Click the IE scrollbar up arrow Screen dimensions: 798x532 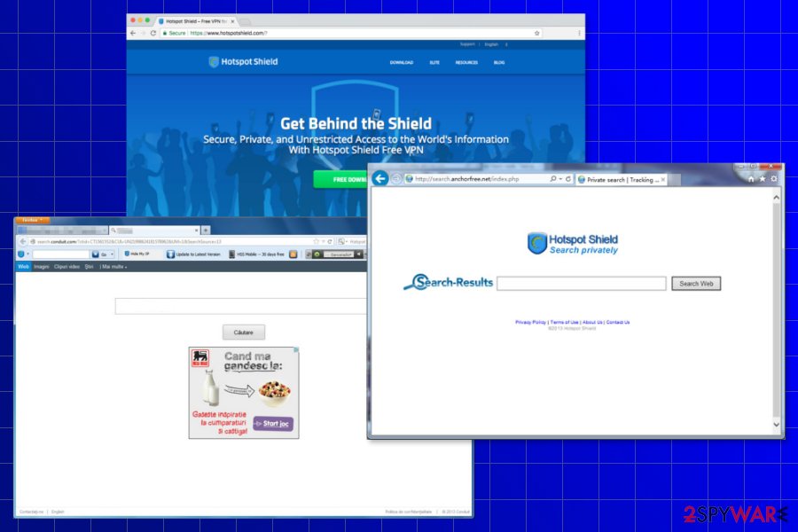click(776, 197)
